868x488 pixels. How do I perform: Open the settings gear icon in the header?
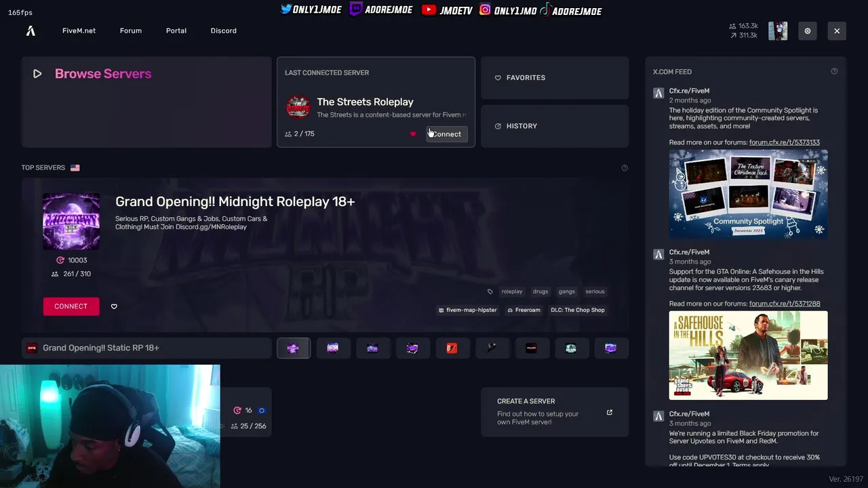point(808,31)
